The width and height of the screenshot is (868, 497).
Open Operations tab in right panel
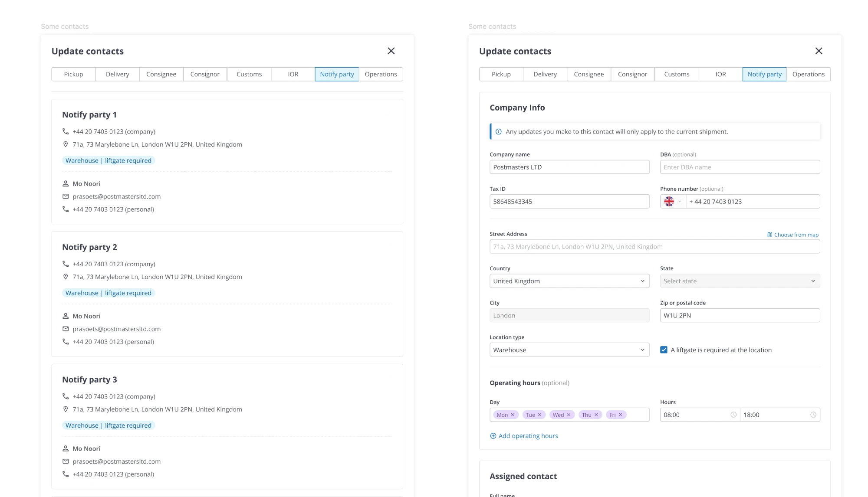[x=808, y=74]
